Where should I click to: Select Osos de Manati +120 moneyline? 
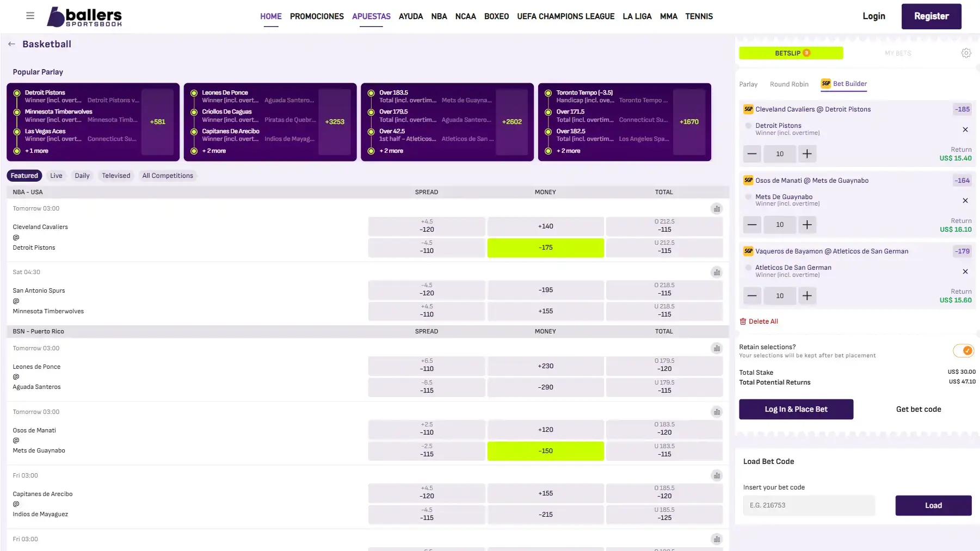click(545, 430)
